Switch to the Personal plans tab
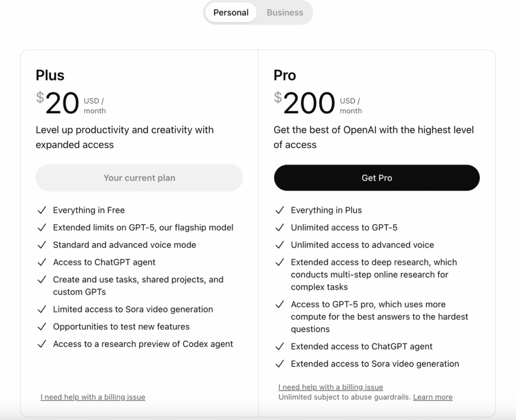Screen dimensions: 516x420 click(231, 13)
